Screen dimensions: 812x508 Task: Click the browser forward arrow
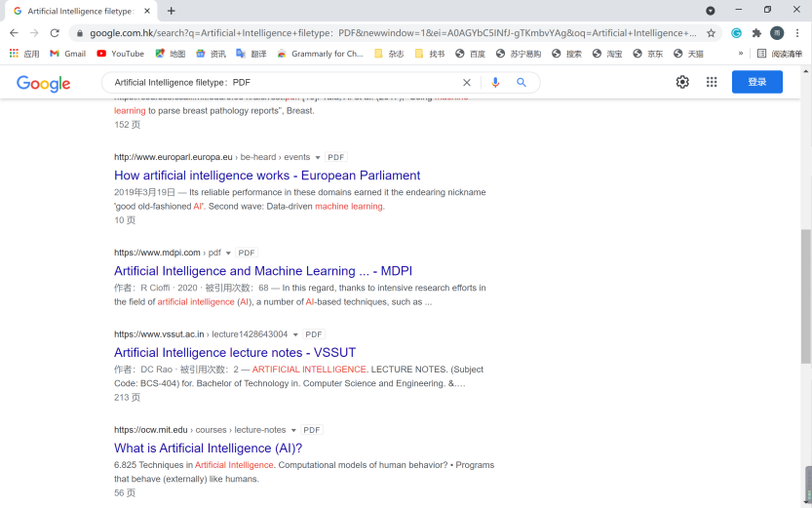click(x=34, y=33)
